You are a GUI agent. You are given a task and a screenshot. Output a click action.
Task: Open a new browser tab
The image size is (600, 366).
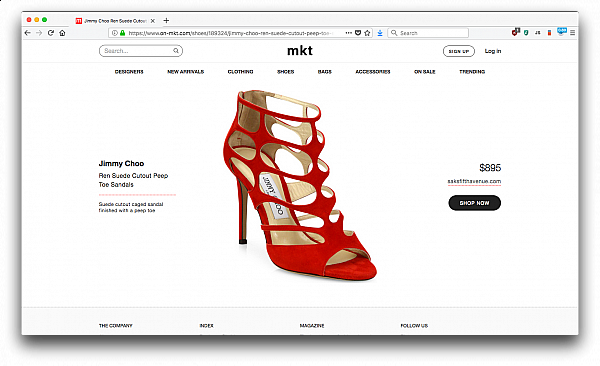coord(166,21)
